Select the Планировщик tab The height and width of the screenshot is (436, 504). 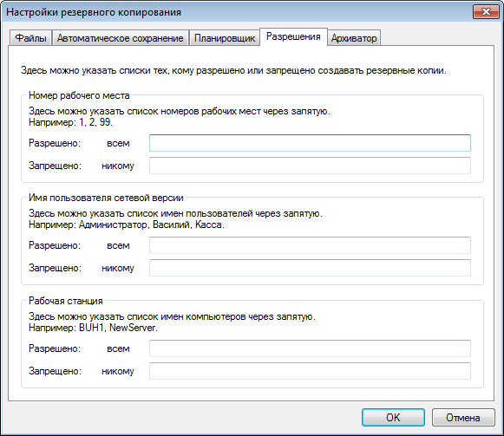(225, 38)
